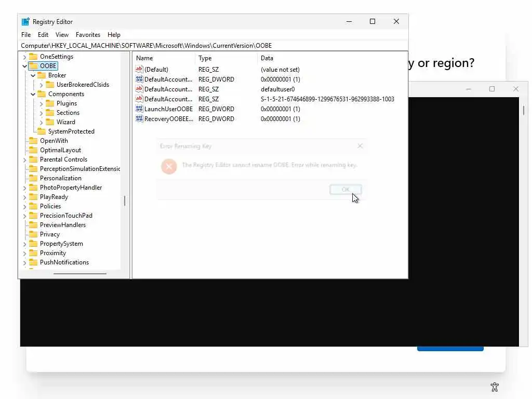Select the Proximity key
The width and height of the screenshot is (532, 399).
click(53, 253)
